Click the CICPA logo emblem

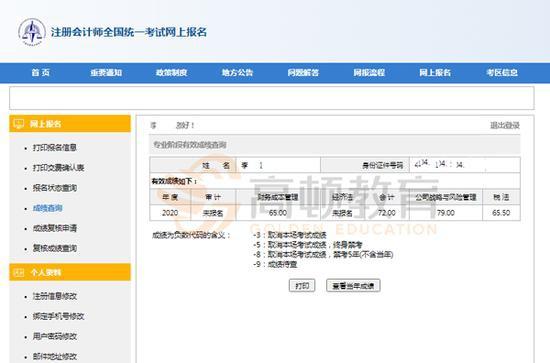32,32
